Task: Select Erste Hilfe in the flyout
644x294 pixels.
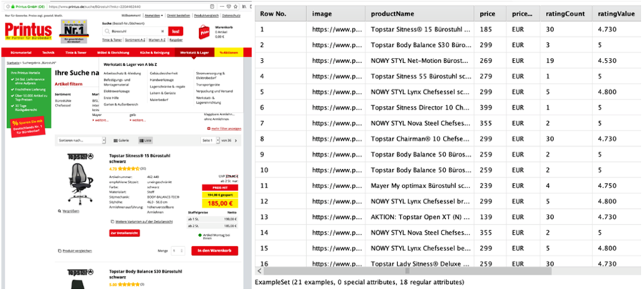Action: tap(110, 98)
